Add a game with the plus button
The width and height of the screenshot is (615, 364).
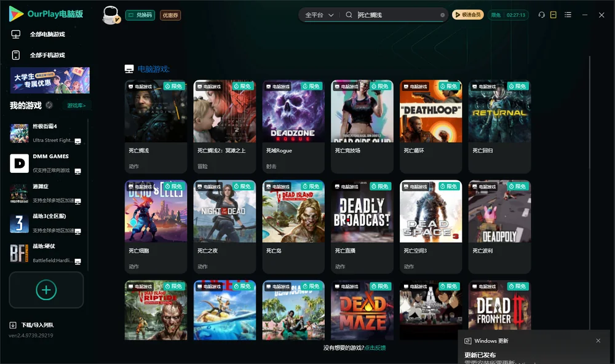(x=46, y=290)
